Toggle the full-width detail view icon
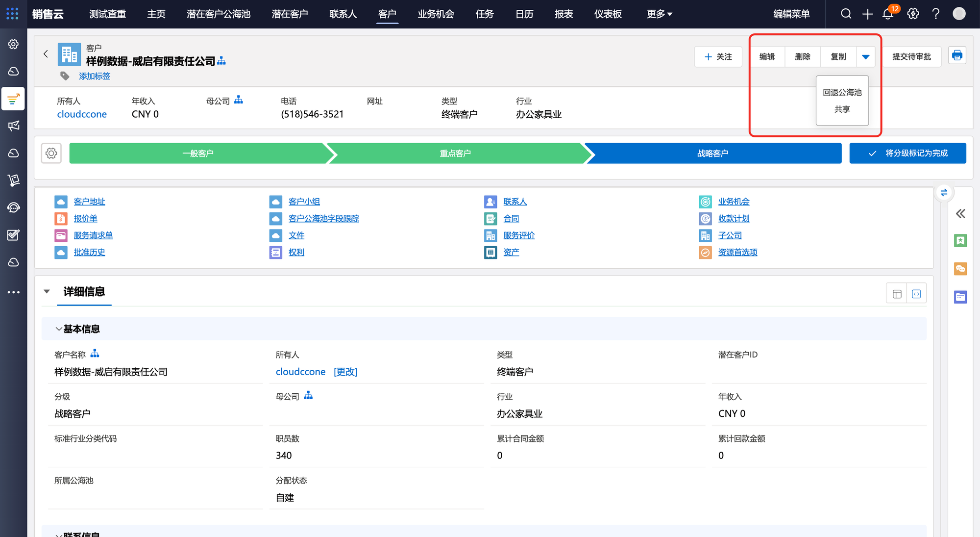The height and width of the screenshot is (537, 980). tap(916, 294)
